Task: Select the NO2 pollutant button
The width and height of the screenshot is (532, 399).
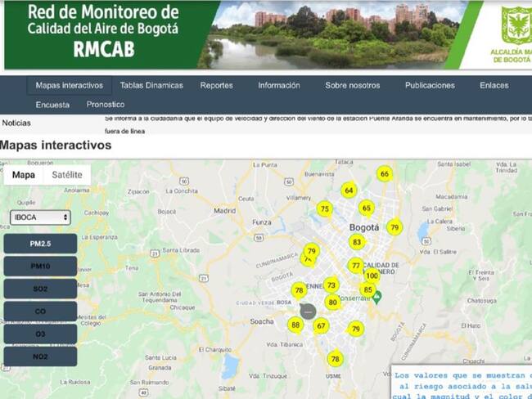Action: click(x=40, y=356)
